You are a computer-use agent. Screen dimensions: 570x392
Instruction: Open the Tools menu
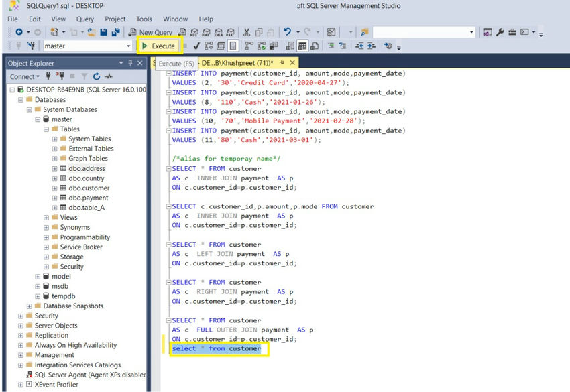coord(144,19)
